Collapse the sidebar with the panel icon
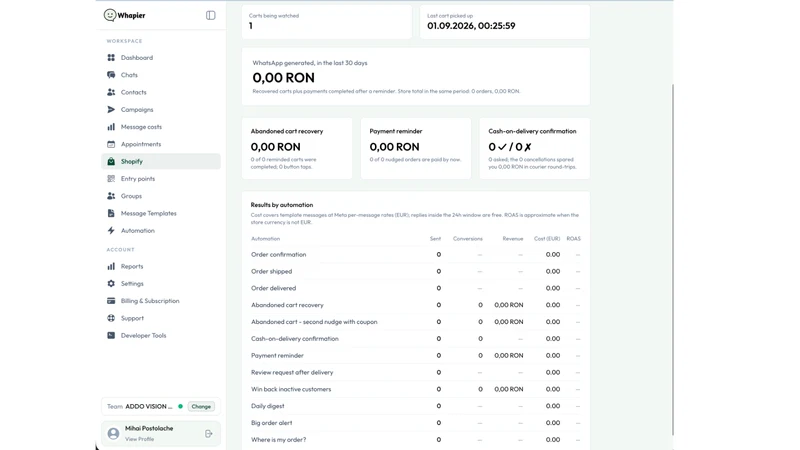This screenshot has width=800, height=450. pyautogui.click(x=211, y=15)
